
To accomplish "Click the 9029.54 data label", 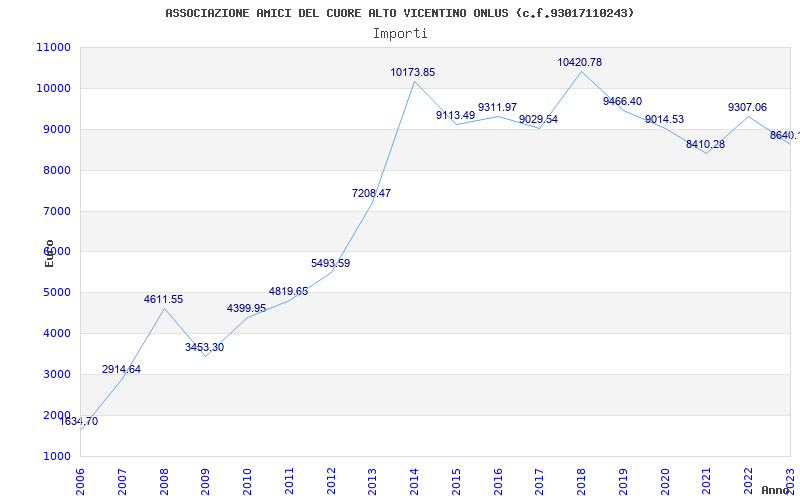I will pyautogui.click(x=538, y=119).
